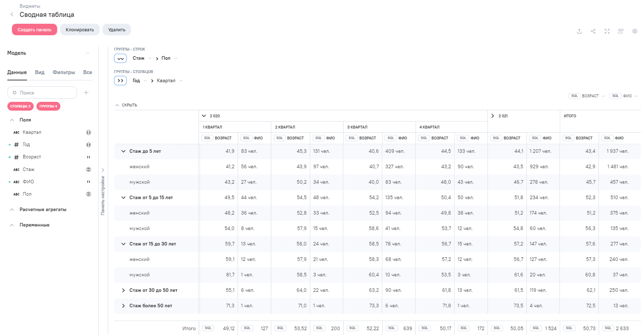Click the back arrow beside Сводная таблица
Viewport: 644px width, 335px height.
pos(12,14)
